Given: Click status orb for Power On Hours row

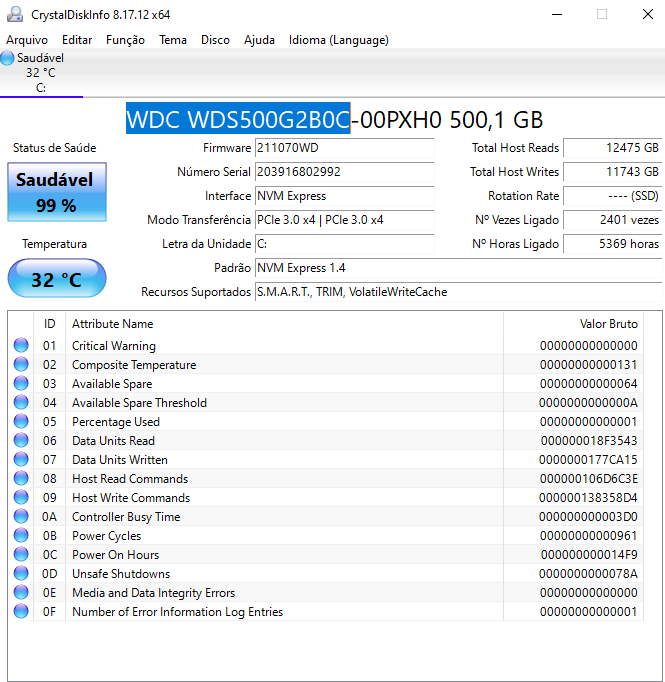Looking at the screenshot, I should click(21, 555).
